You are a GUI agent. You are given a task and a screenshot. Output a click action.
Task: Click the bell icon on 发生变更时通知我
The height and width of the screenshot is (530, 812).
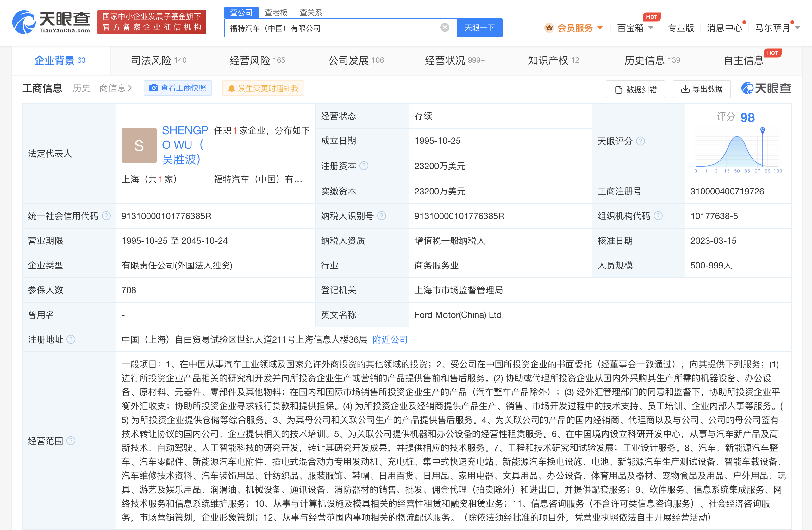(x=232, y=88)
